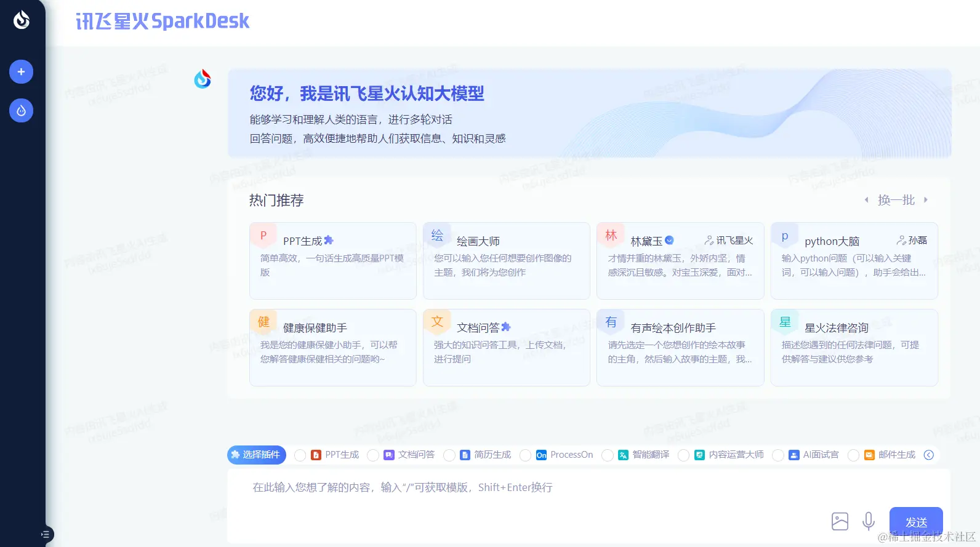This screenshot has height=547, width=980.
Task: Open the 文档问答 recommendation card
Action: (x=507, y=348)
